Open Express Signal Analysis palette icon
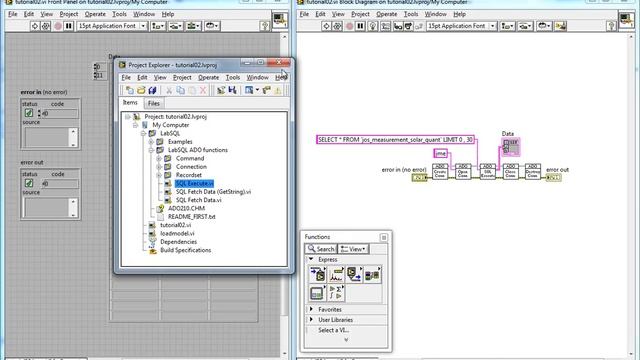 (x=336, y=275)
